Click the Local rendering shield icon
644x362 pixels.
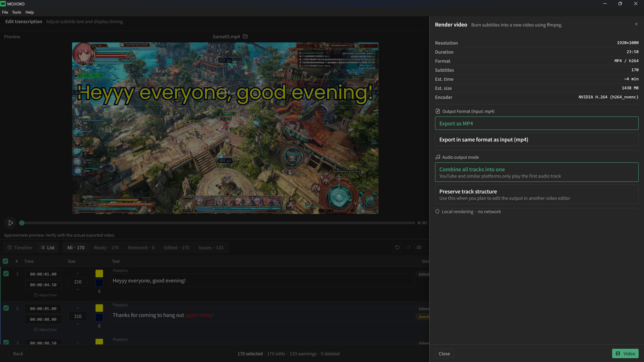437,211
